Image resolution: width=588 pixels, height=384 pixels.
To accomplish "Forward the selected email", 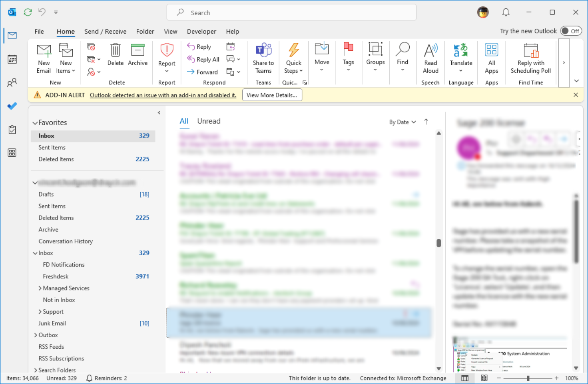I will point(202,72).
